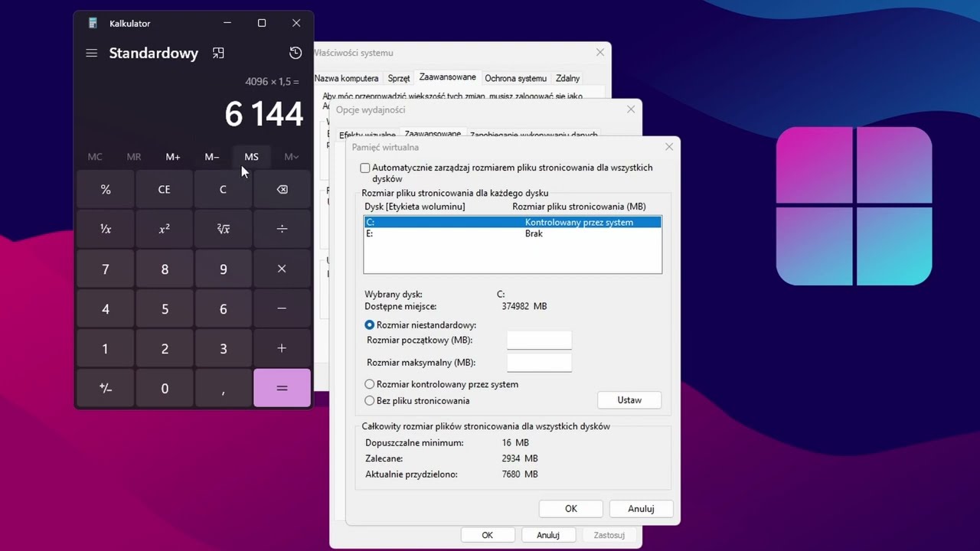The width and height of the screenshot is (980, 551).
Task: Click the 6 144 calculator result display
Action: pos(264,114)
